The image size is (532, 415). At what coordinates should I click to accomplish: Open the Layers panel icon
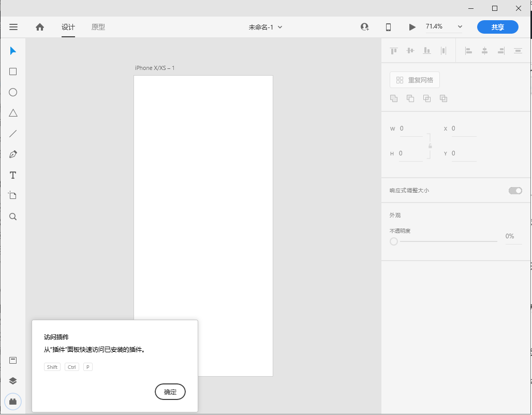(13, 381)
